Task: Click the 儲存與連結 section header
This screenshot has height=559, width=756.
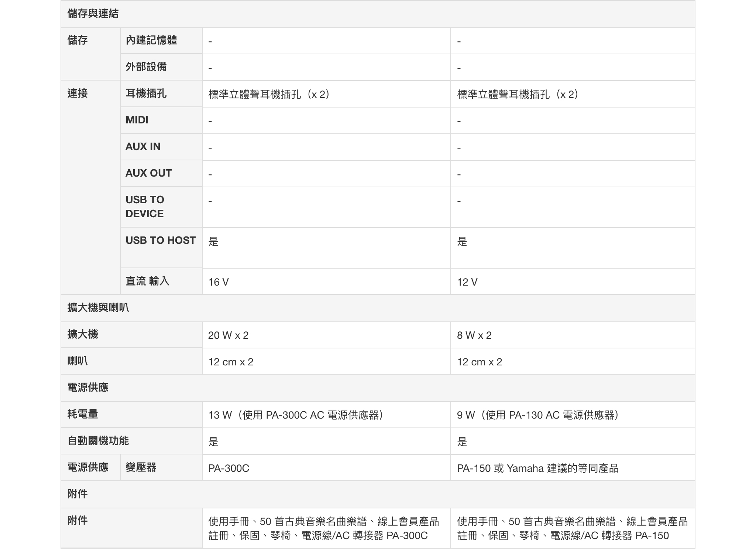Action: (93, 14)
